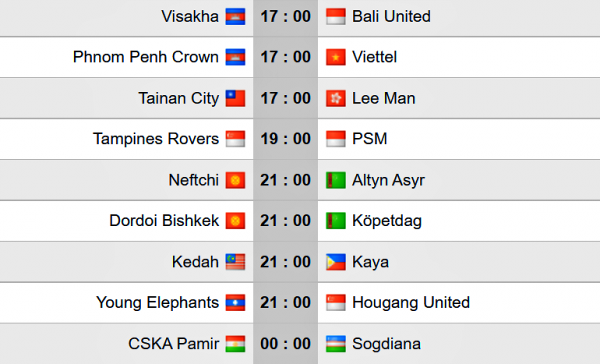The height and width of the screenshot is (364, 600).
Task: Select the Tampines Rovers team name
Action: click(x=156, y=138)
